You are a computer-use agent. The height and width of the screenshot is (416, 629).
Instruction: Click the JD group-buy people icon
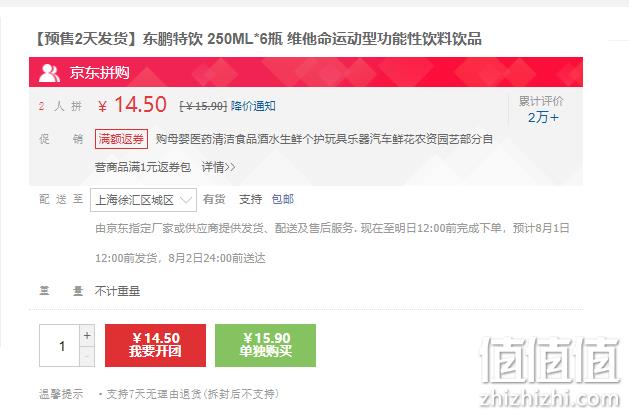pos(49,73)
